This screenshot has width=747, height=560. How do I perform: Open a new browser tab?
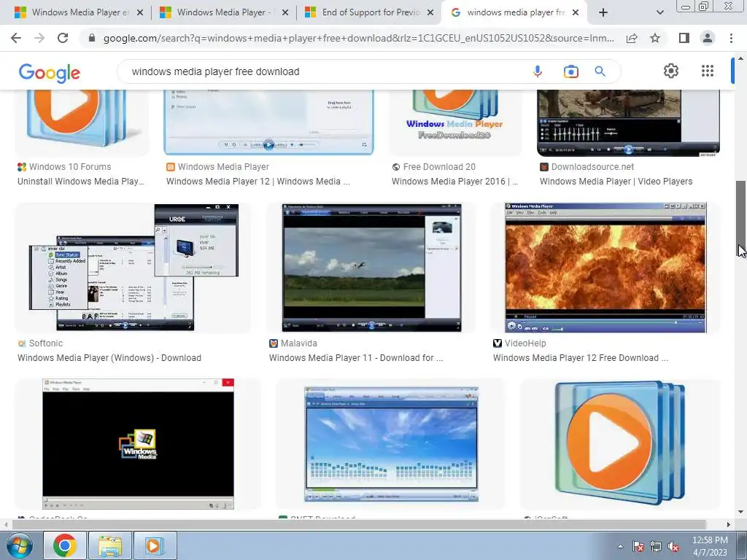coord(603,13)
